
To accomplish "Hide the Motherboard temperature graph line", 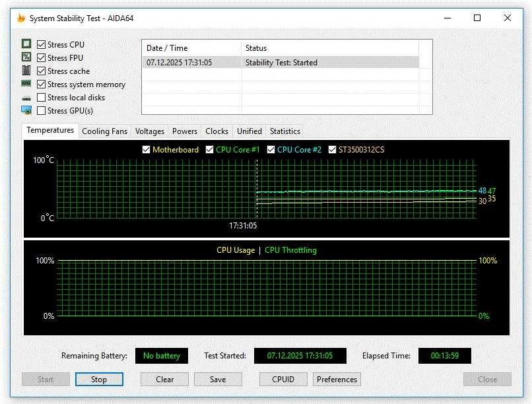I will (x=147, y=150).
